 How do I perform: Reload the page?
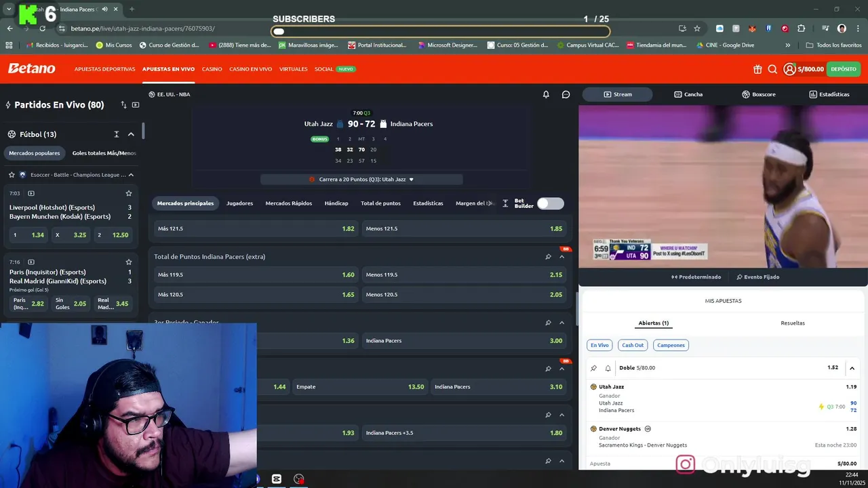[42, 28]
